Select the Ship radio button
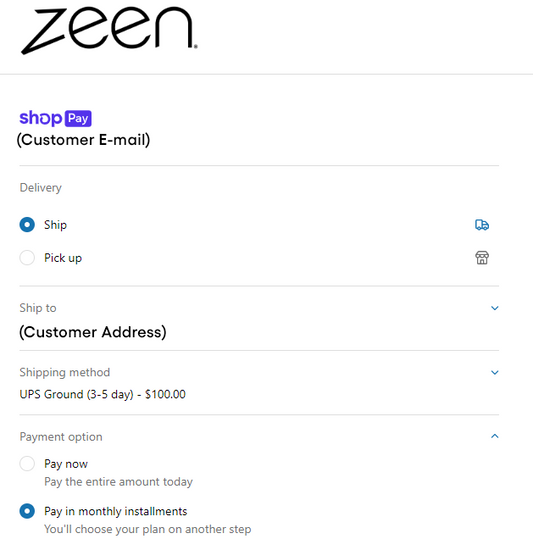This screenshot has width=533, height=550. tap(27, 225)
